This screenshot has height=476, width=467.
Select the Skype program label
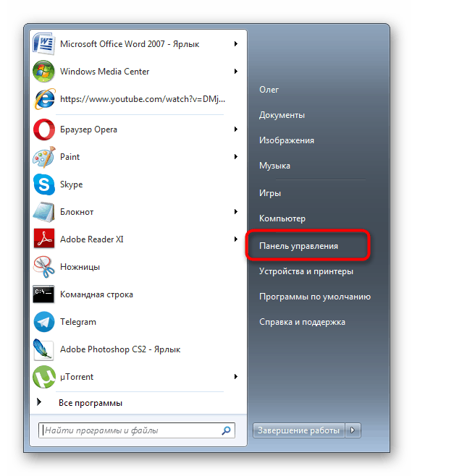pyautogui.click(x=72, y=184)
